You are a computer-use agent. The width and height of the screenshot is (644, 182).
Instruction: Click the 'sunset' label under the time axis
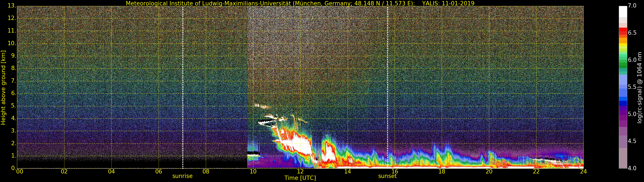tap(387, 176)
